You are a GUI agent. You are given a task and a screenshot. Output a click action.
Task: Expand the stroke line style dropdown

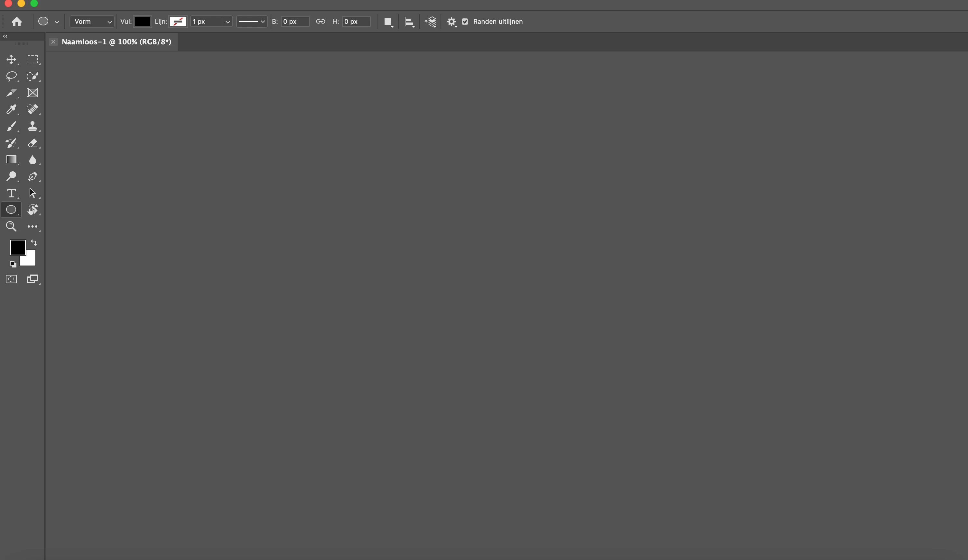[252, 22]
